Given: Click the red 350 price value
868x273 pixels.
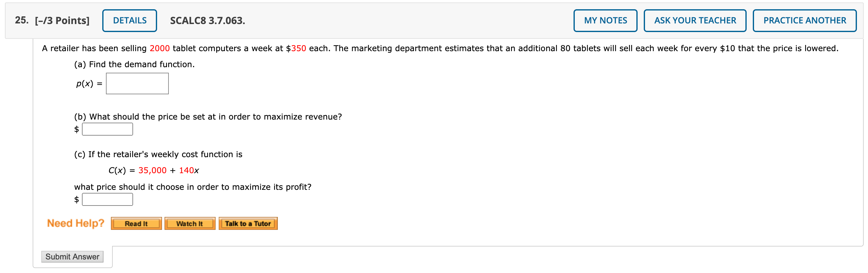Looking at the screenshot, I should 298,49.
